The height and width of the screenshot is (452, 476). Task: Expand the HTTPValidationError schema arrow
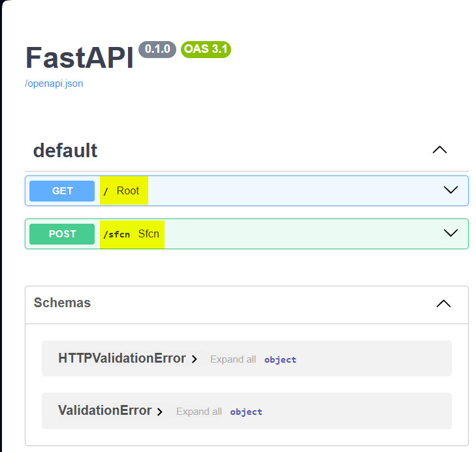coord(195,359)
